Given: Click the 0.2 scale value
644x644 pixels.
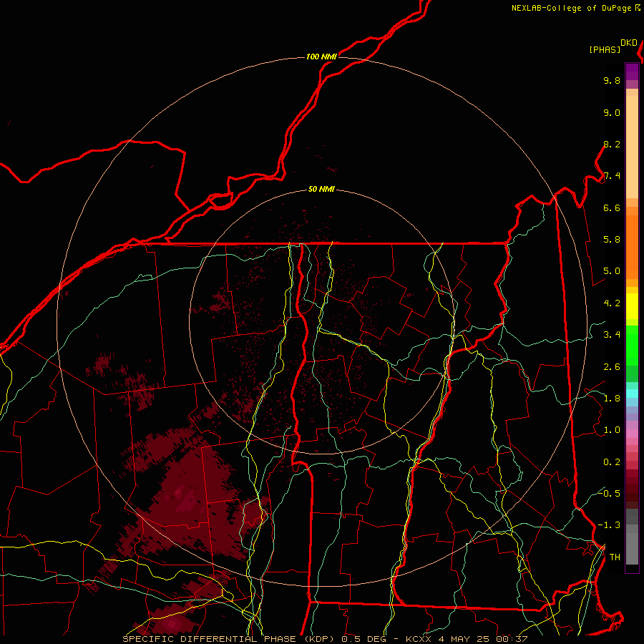Looking at the screenshot, I should pyautogui.click(x=612, y=462).
